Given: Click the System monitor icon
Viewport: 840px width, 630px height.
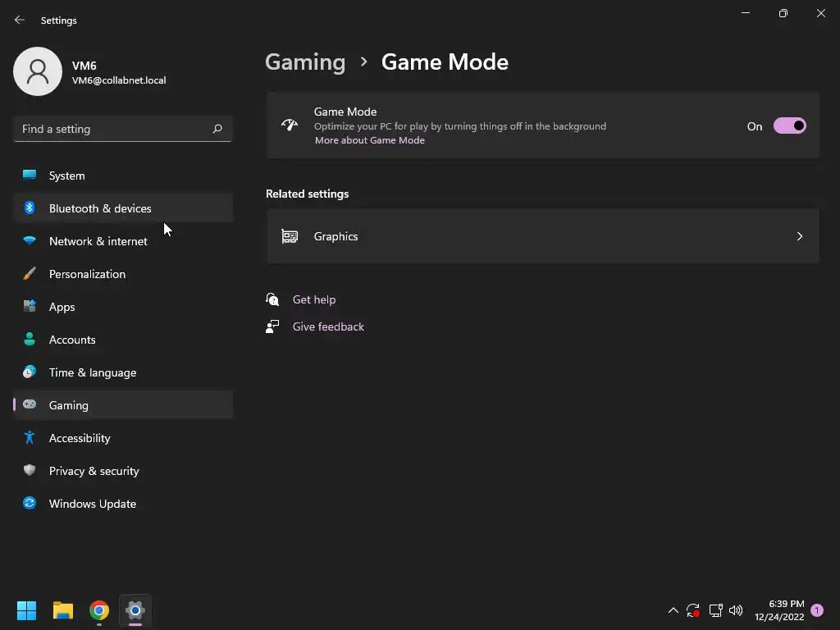Looking at the screenshot, I should (x=30, y=175).
